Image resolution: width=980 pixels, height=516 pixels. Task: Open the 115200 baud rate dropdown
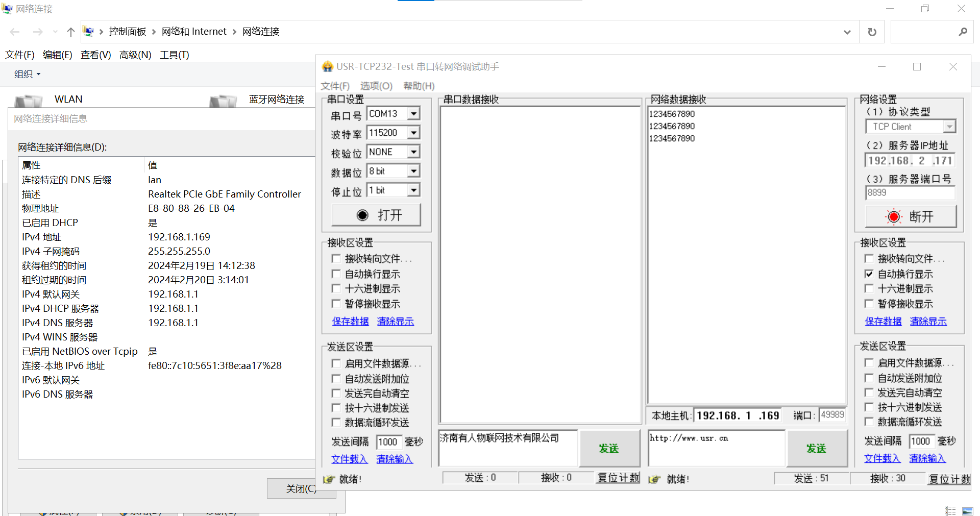click(414, 133)
